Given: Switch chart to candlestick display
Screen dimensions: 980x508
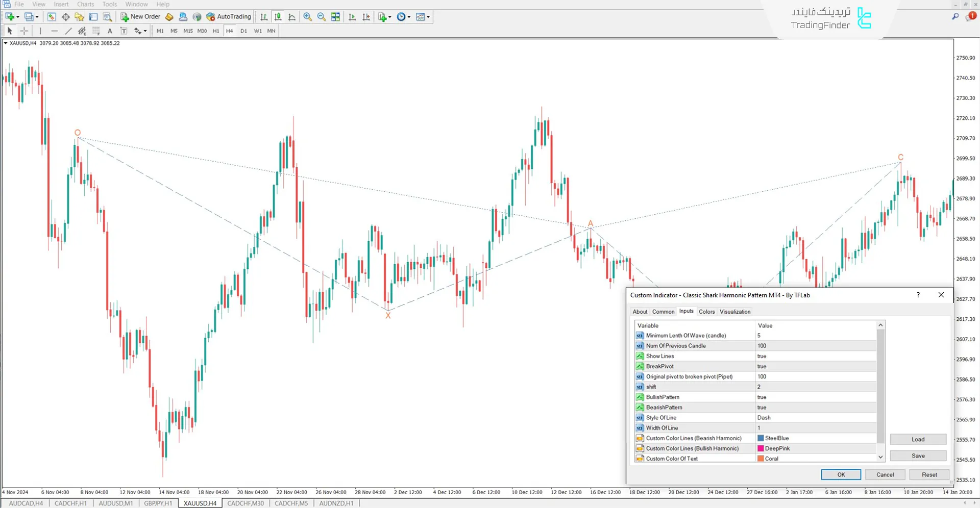Looking at the screenshot, I should point(278,17).
